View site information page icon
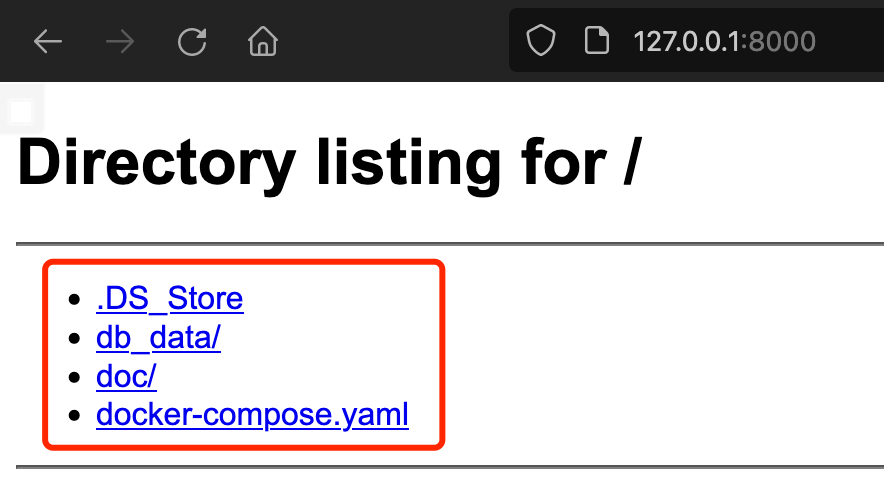884x494 pixels. click(596, 41)
